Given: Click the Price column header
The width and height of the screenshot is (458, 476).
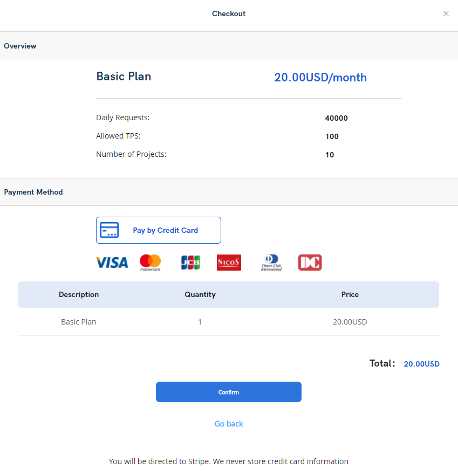Looking at the screenshot, I should click(x=350, y=294).
